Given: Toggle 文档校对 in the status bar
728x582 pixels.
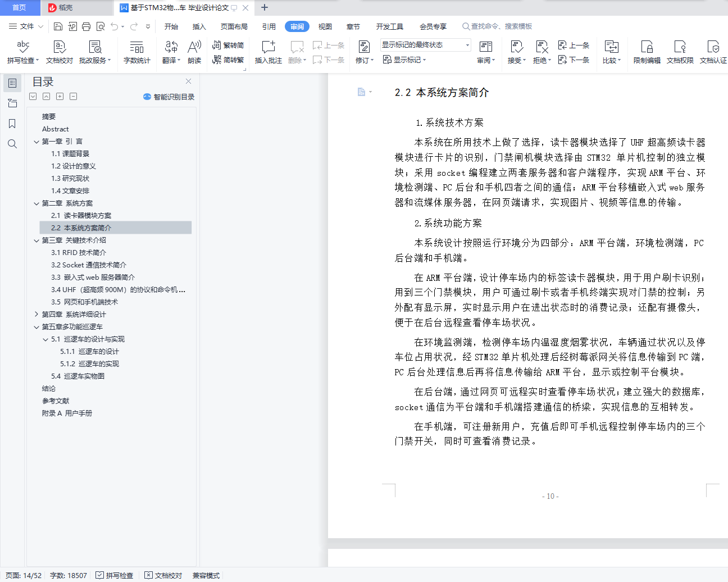Looking at the screenshot, I should [163, 575].
